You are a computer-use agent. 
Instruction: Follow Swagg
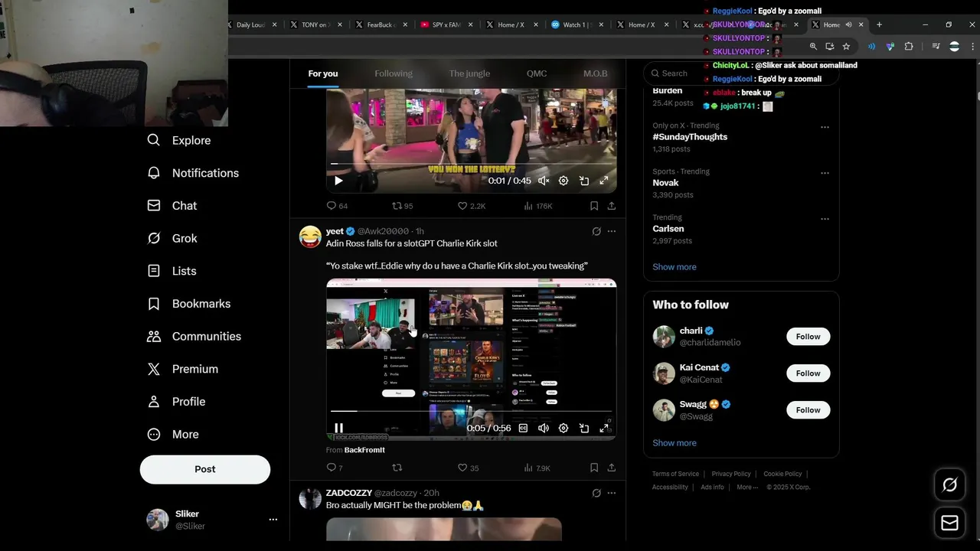point(808,410)
